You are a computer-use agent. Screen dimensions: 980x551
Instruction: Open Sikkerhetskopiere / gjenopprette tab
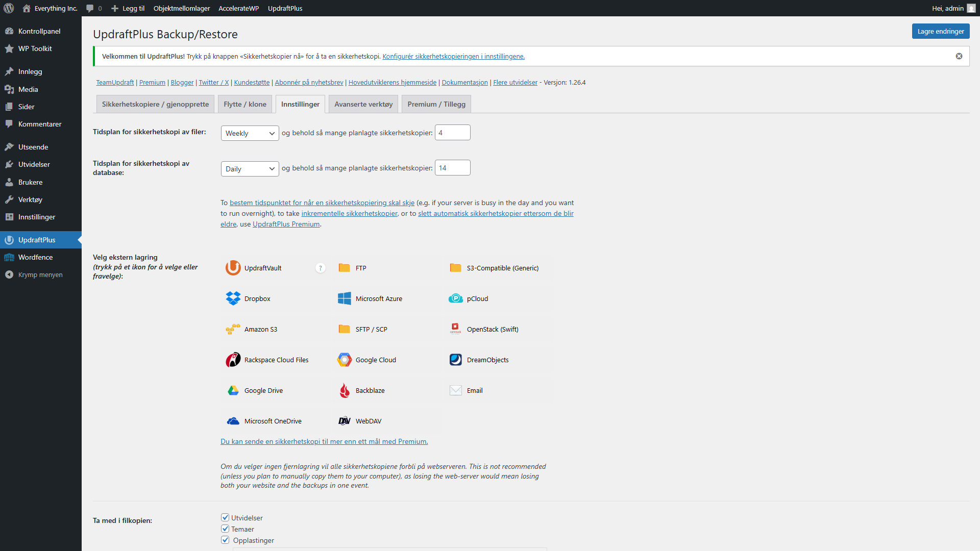(x=155, y=104)
